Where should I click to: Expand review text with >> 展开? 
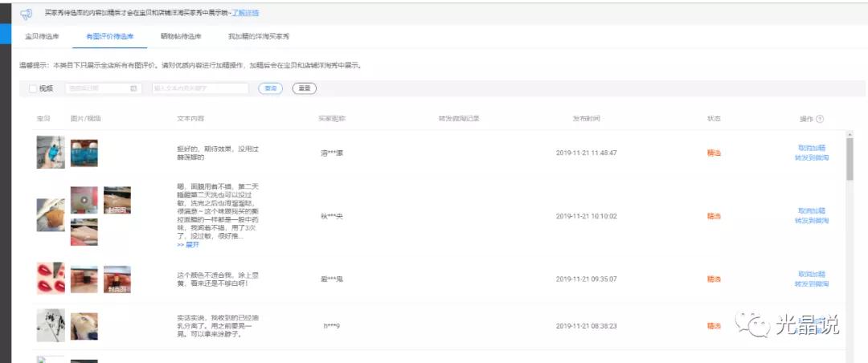[187, 245]
